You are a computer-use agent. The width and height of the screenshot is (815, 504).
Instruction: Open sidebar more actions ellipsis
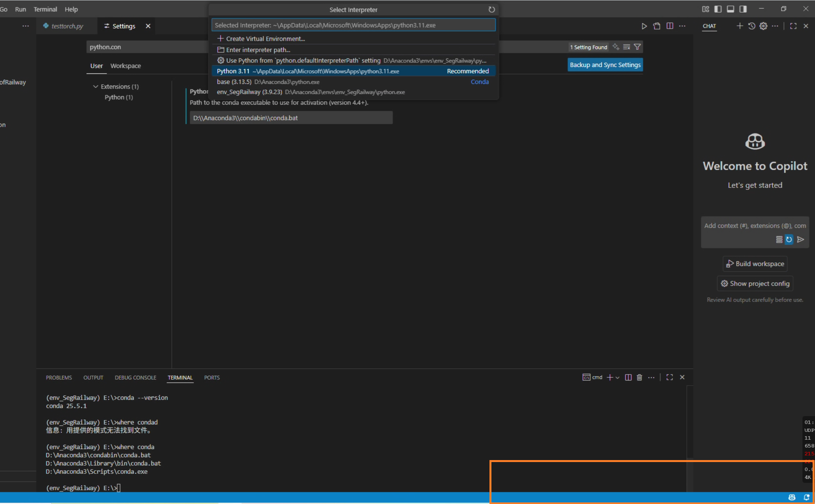tap(25, 26)
